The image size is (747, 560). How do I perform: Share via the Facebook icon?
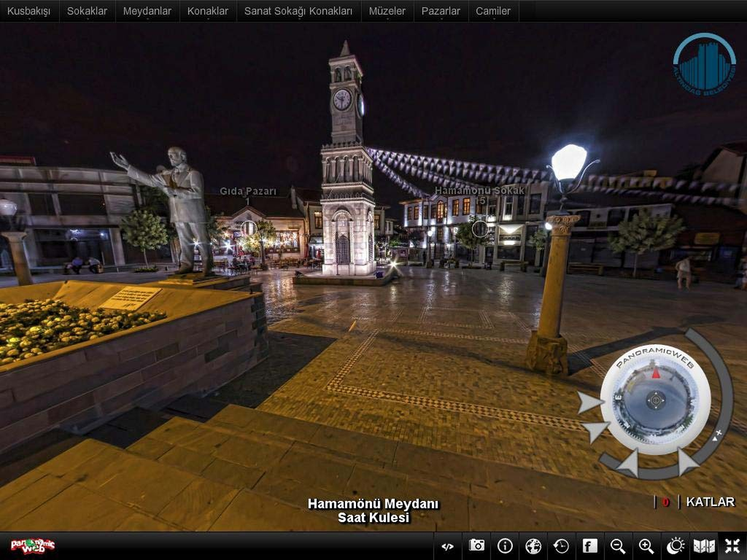click(x=590, y=546)
